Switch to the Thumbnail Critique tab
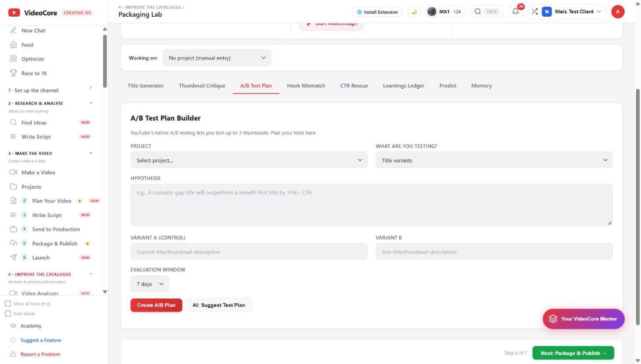Viewport: 641px width, 364px height. click(x=202, y=86)
